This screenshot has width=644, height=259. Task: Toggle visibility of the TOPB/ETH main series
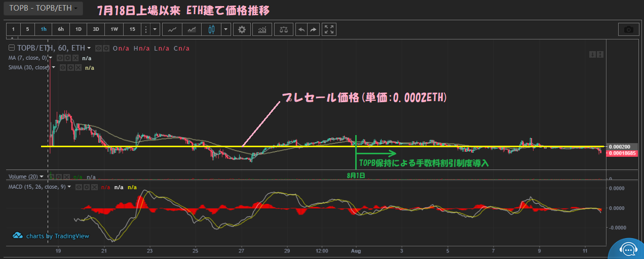click(99, 48)
